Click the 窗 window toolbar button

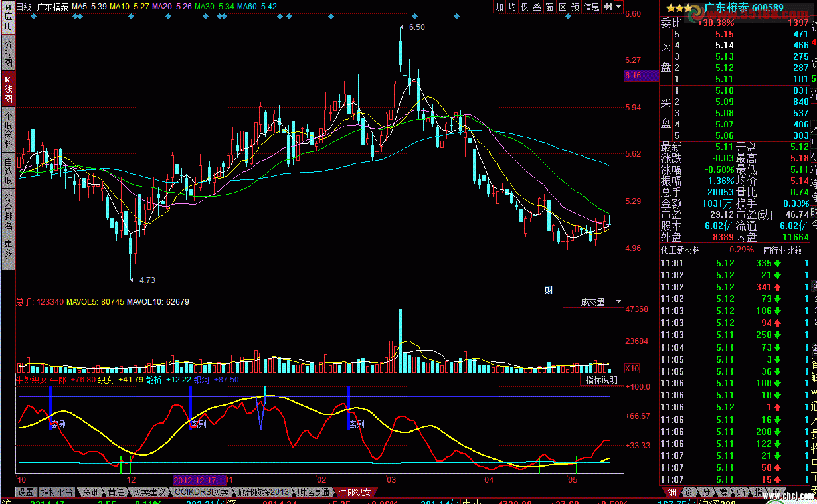(550, 7)
